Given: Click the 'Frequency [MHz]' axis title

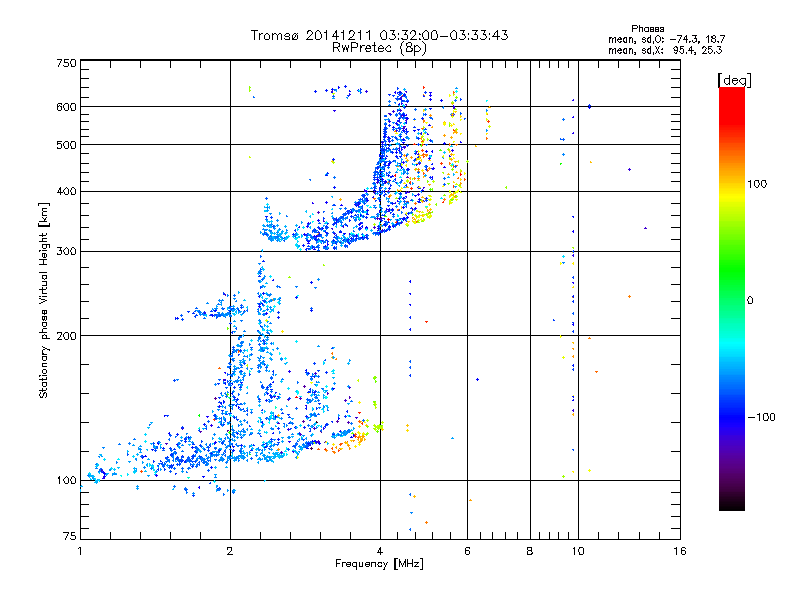Looking at the screenshot, I should [x=380, y=564].
